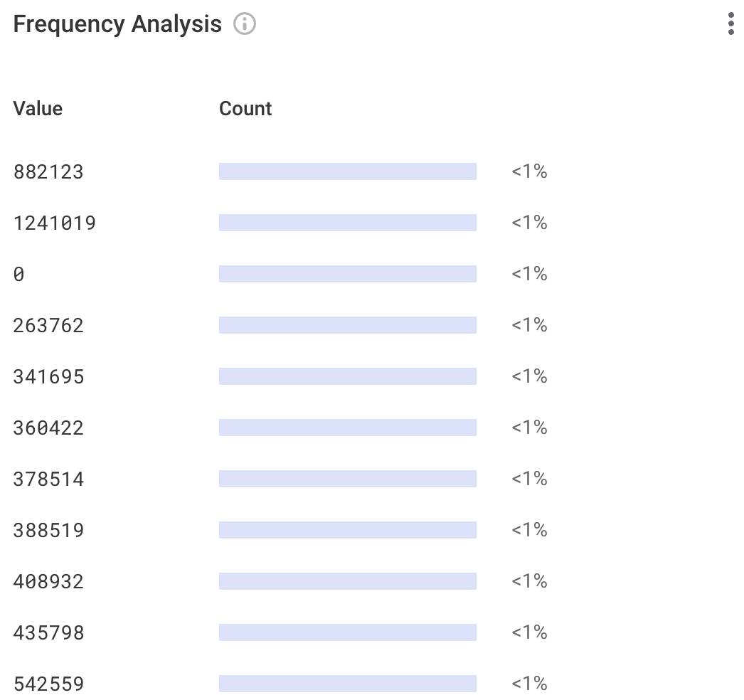This screenshot has height=700, width=744.
Task: Click the <1% label beside 1241019
Action: click(x=530, y=223)
